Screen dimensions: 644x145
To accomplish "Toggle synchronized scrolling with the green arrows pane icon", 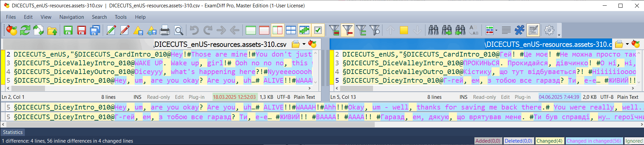I will tap(305, 30).
